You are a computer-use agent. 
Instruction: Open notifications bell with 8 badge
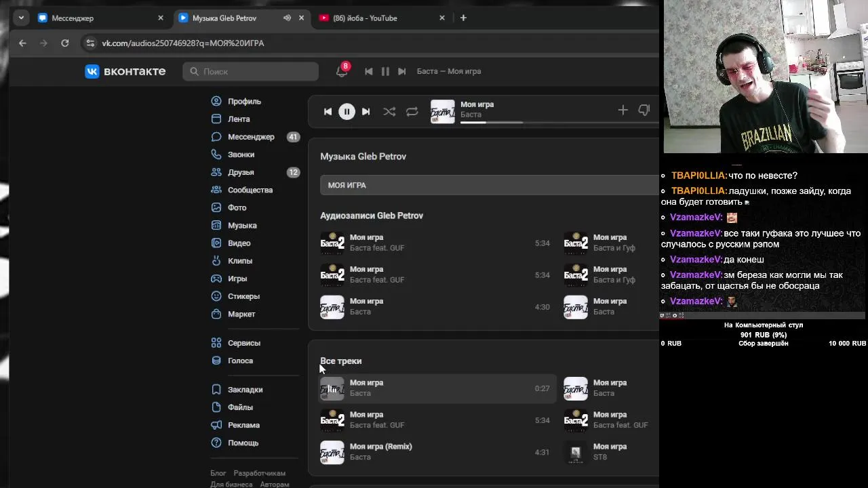[x=342, y=71]
